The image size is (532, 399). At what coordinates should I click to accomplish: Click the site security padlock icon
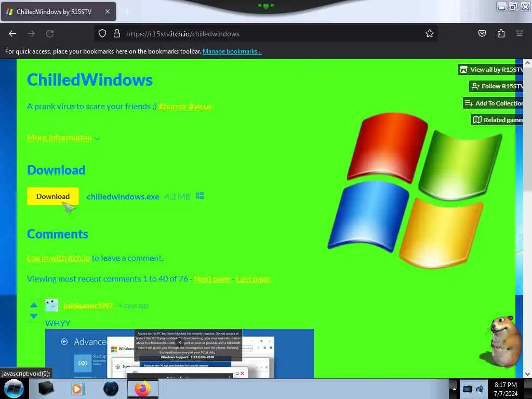pos(117,34)
